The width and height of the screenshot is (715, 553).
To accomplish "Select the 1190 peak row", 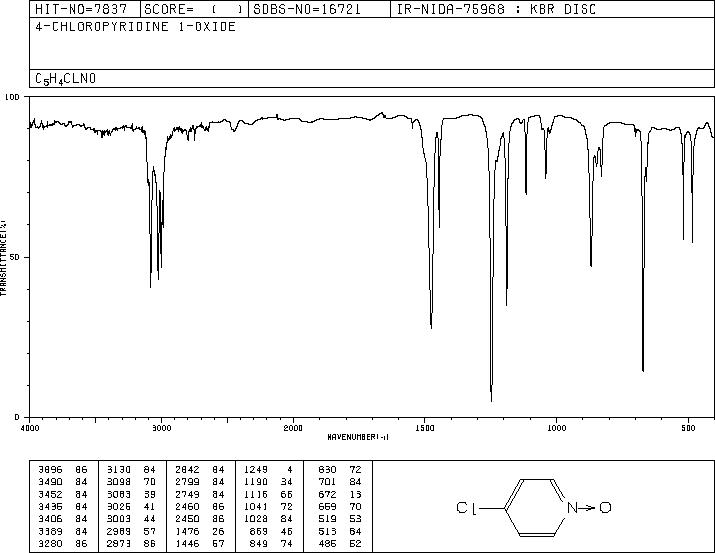I will (x=268, y=482).
